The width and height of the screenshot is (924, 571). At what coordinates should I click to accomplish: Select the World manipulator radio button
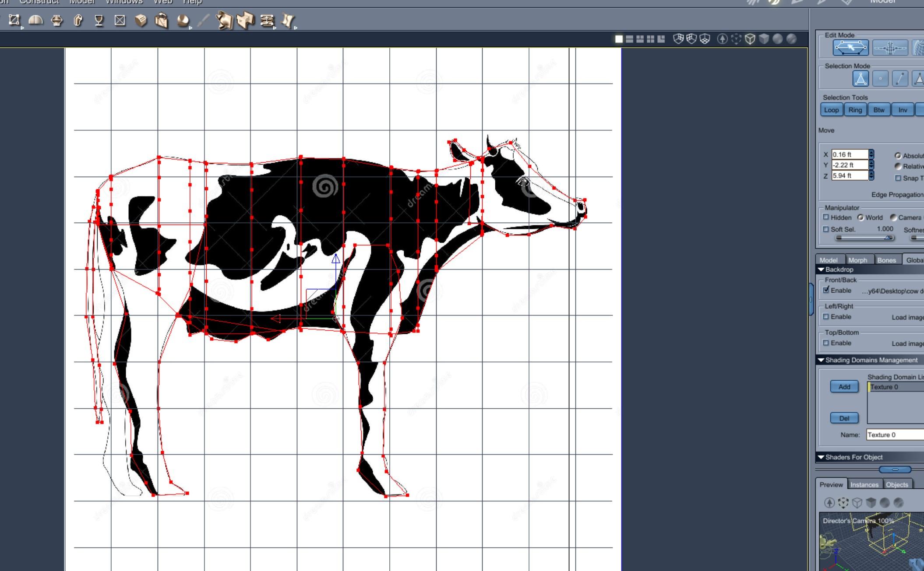click(861, 217)
